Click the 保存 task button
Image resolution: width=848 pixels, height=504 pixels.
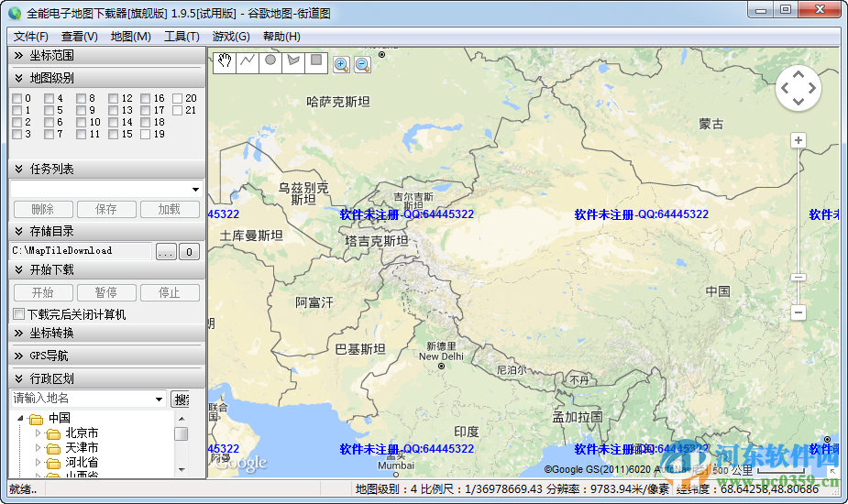(x=106, y=209)
